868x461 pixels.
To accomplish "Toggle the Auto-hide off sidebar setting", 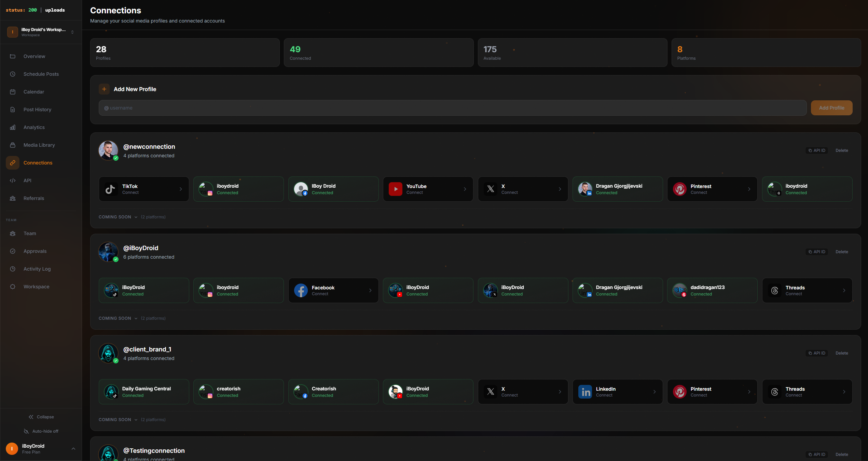I will [x=41, y=431].
